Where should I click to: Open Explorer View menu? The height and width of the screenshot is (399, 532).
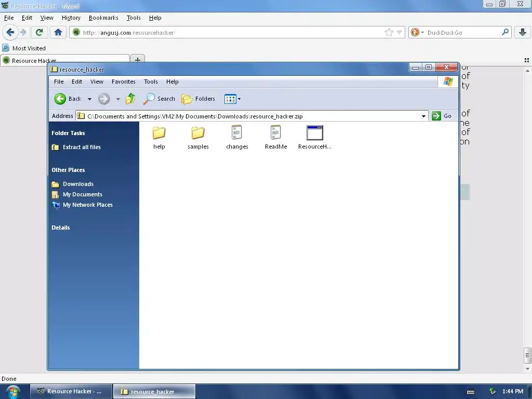pyautogui.click(x=97, y=82)
